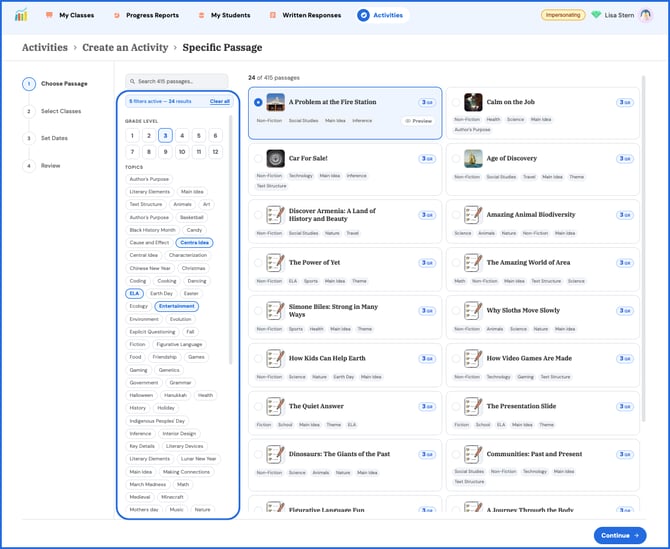Click the Dinosaurs: The Giants of the Past icon
670x549 pixels.
click(276, 454)
